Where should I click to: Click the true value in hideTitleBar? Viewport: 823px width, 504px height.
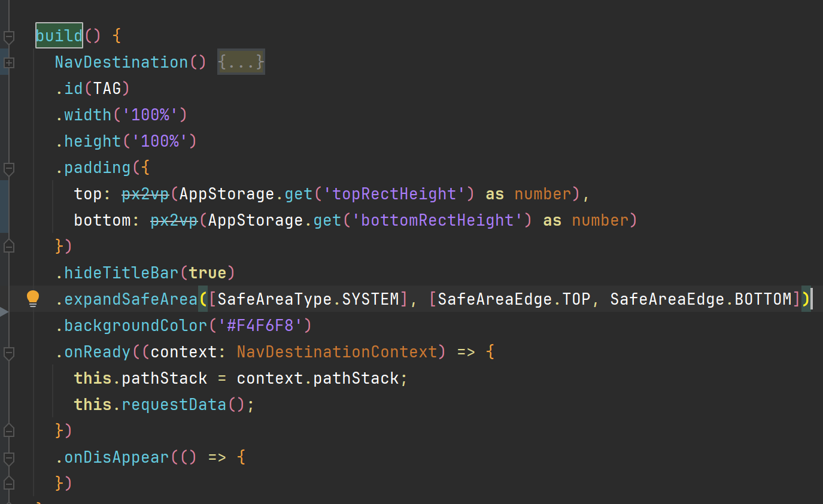click(207, 273)
